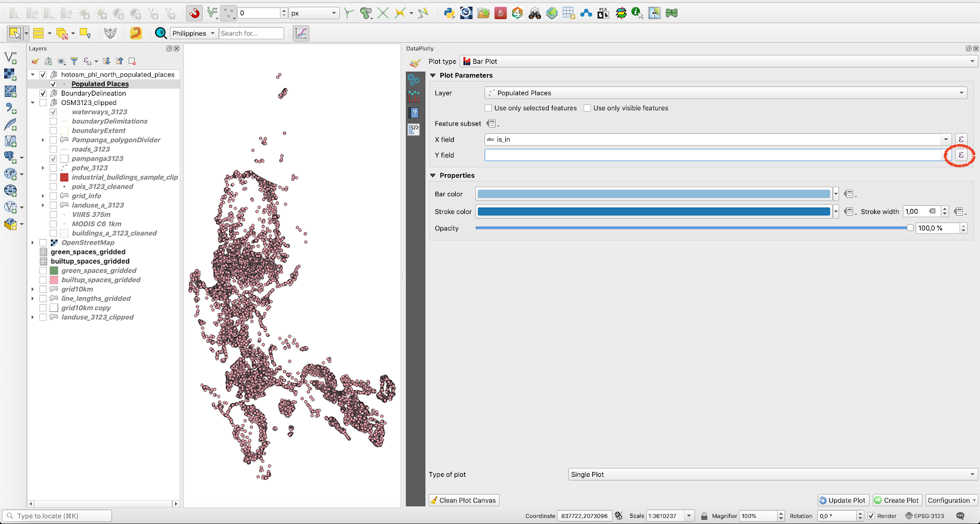The height and width of the screenshot is (524, 980).
Task: Open the Y field expression editor
Action: [960, 155]
